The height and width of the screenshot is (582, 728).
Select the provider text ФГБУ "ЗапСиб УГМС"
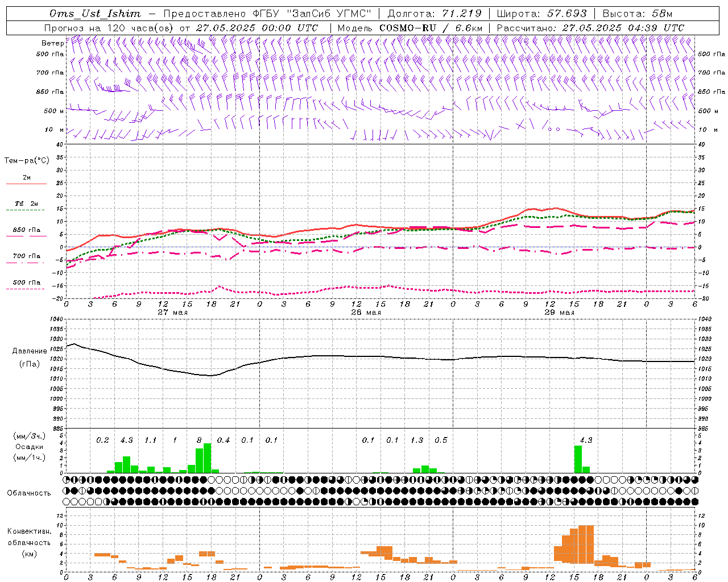click(312, 14)
